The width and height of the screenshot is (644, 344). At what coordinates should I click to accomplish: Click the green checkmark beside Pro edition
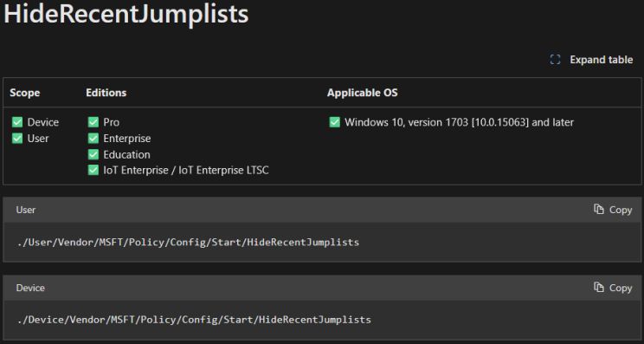click(x=93, y=122)
